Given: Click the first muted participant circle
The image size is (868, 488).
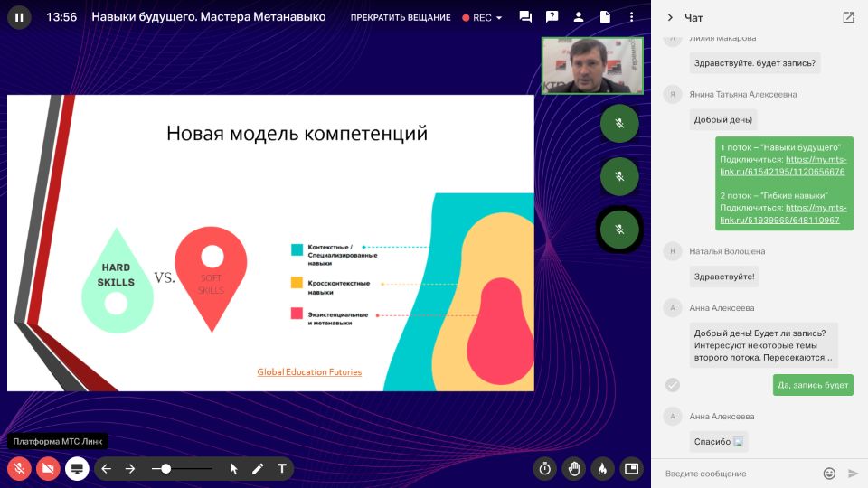Looking at the screenshot, I should [x=619, y=124].
